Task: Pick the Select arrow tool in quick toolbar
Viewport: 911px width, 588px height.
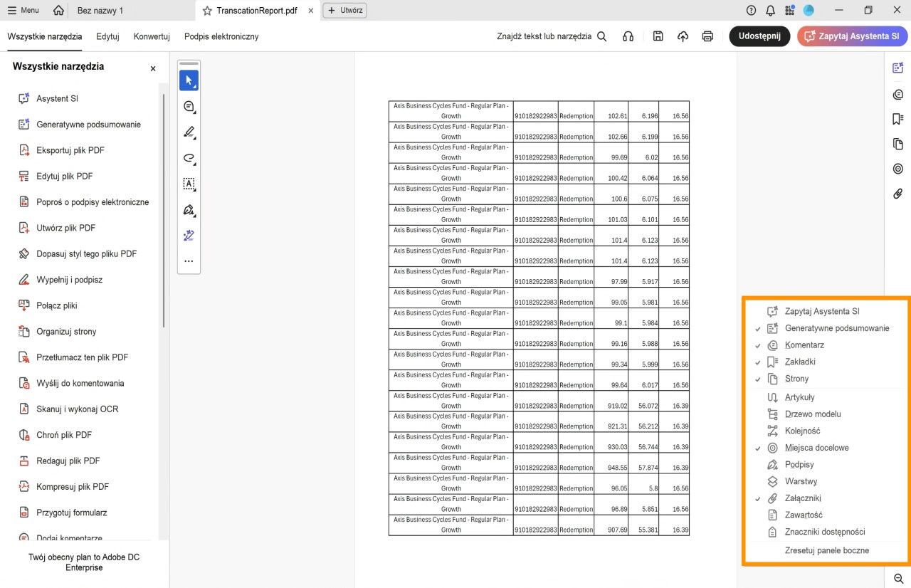Action: coord(189,80)
